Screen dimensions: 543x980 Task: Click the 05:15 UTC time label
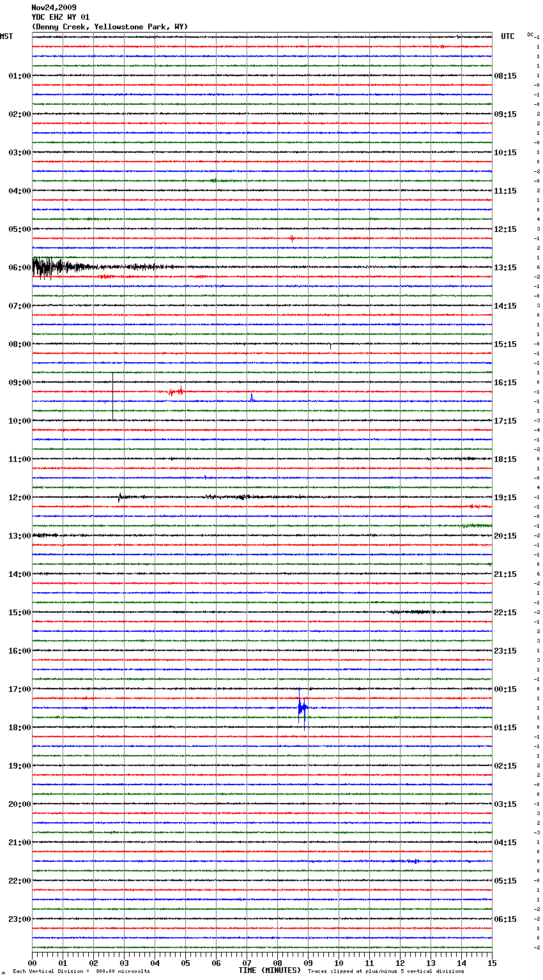505,881
